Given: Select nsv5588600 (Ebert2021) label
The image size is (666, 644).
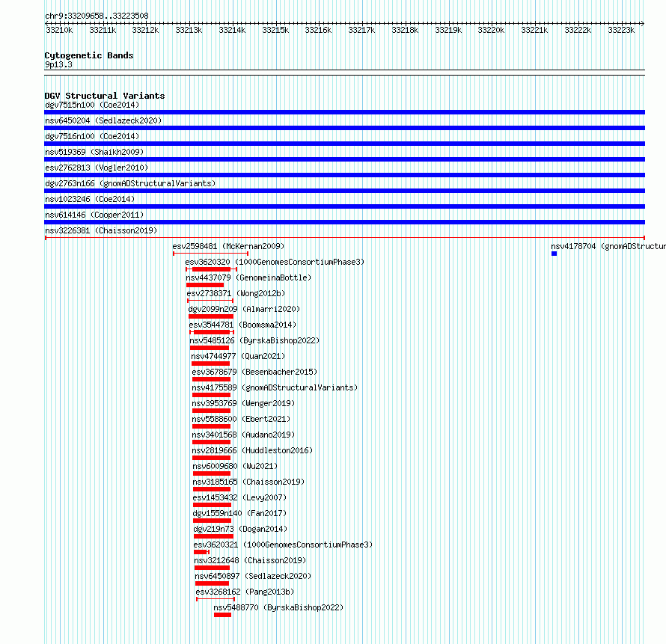Looking at the screenshot, I should (x=241, y=419).
